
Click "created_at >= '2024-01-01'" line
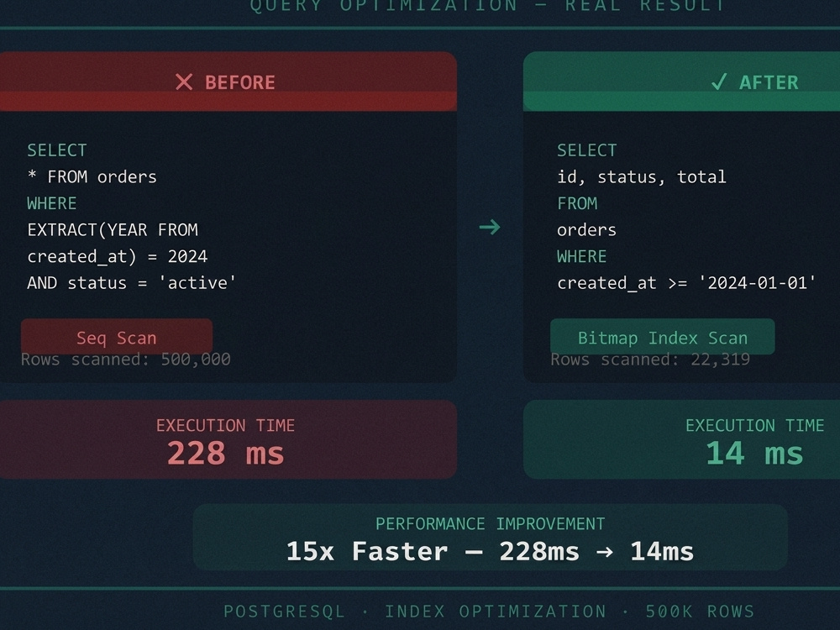tap(687, 283)
